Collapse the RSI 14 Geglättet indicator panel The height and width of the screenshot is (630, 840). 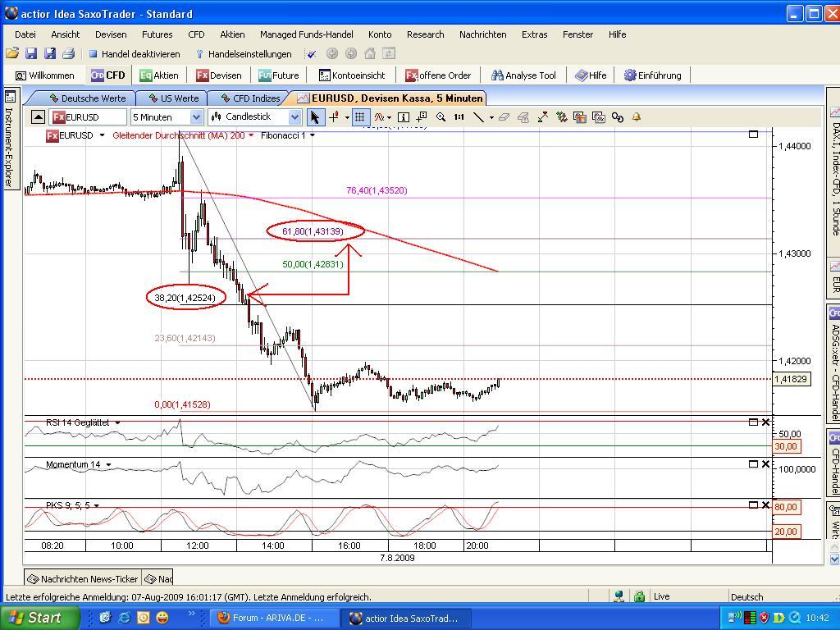click(x=753, y=422)
